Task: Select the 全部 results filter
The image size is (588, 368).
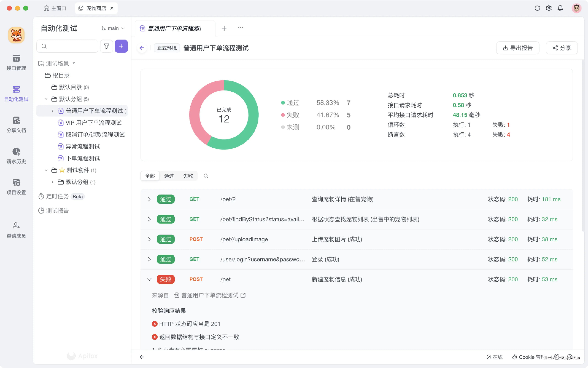Action: pyautogui.click(x=150, y=176)
